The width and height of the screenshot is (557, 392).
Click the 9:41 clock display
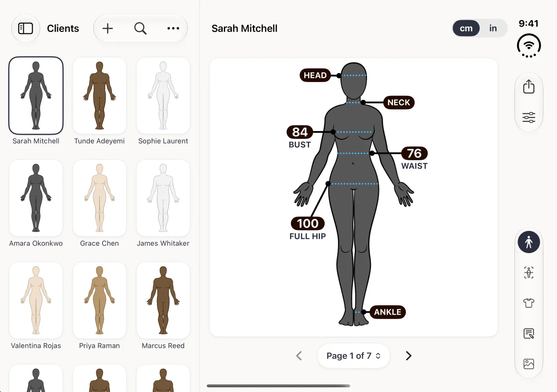(529, 24)
